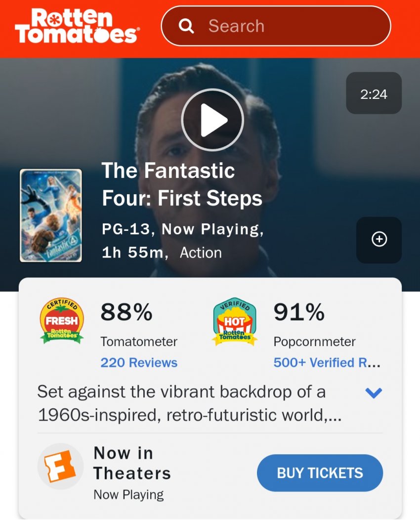
Task: Click the Fandango ticket icon
Action: pyautogui.click(x=61, y=466)
